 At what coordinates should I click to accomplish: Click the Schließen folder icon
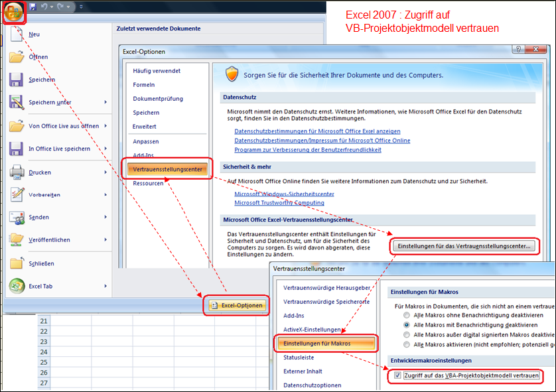pyautogui.click(x=17, y=263)
